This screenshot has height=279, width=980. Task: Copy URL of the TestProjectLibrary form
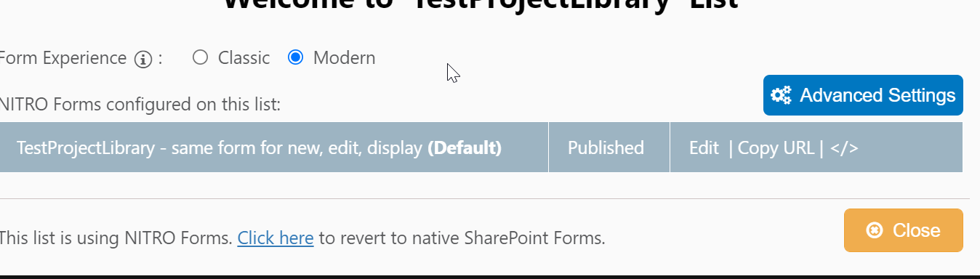point(776,148)
